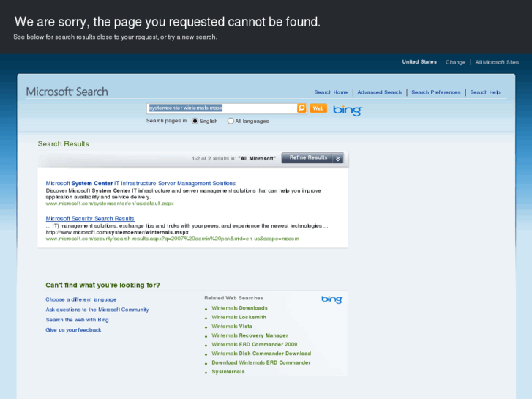Open Winternals Recovery Manager related search

250,335
